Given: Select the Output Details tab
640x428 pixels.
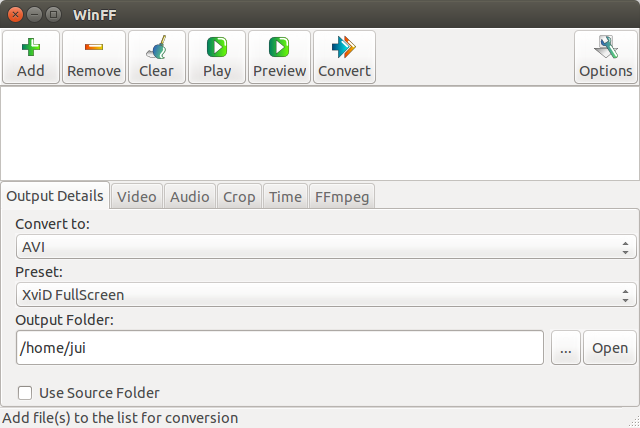Looking at the screenshot, I should 55,196.
